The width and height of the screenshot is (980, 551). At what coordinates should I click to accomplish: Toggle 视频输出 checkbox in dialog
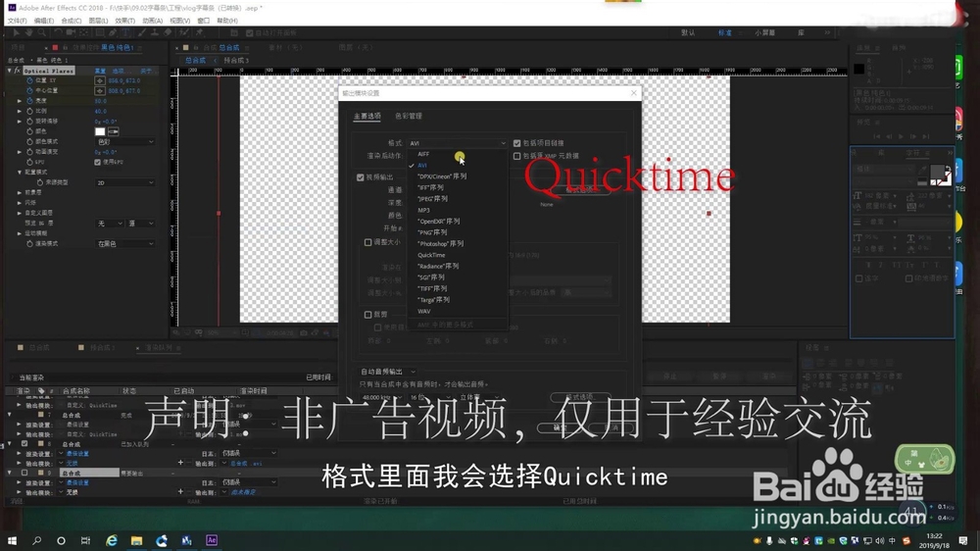(361, 177)
